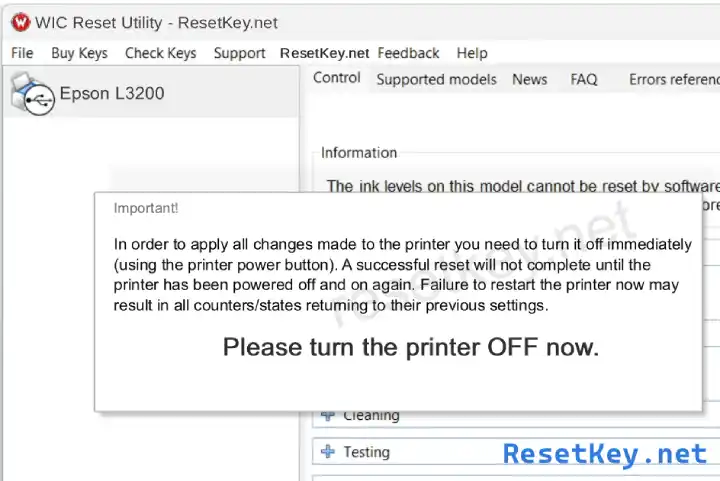Click the 'Please turn the printer OFF now.' message

pos(411,347)
